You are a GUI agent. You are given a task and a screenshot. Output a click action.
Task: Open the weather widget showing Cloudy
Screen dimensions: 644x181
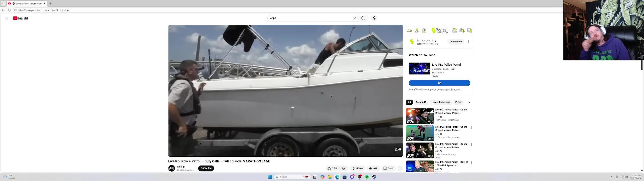click(x=9, y=177)
